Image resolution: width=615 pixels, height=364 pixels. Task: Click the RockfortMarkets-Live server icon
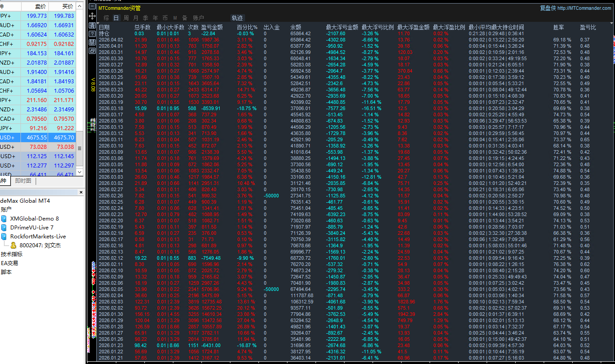[x=4, y=237]
